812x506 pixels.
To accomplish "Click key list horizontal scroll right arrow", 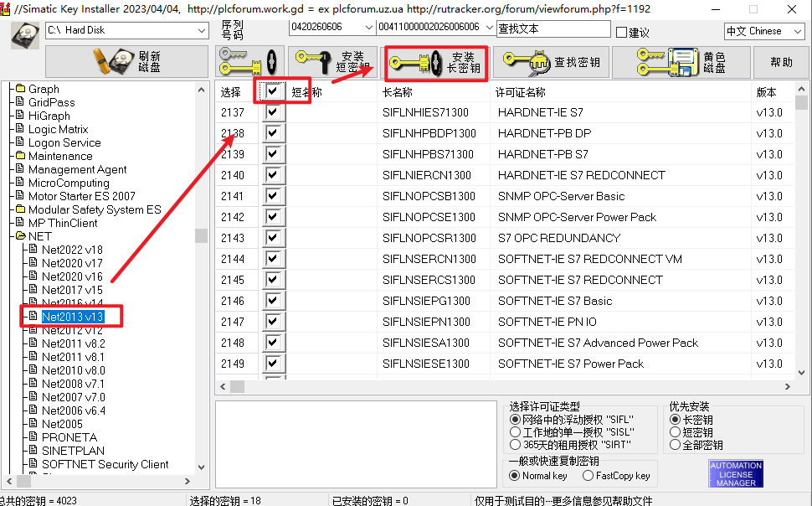I will (787, 387).
